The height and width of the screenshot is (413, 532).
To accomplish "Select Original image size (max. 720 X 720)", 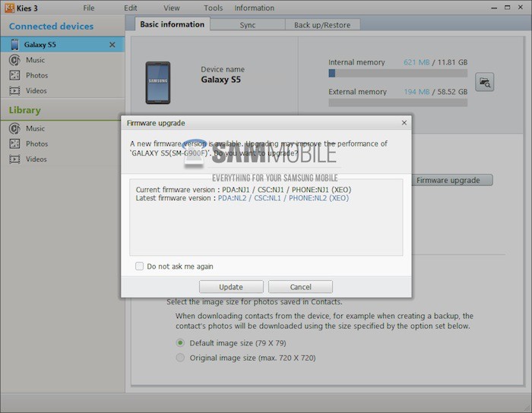I will tap(181, 358).
